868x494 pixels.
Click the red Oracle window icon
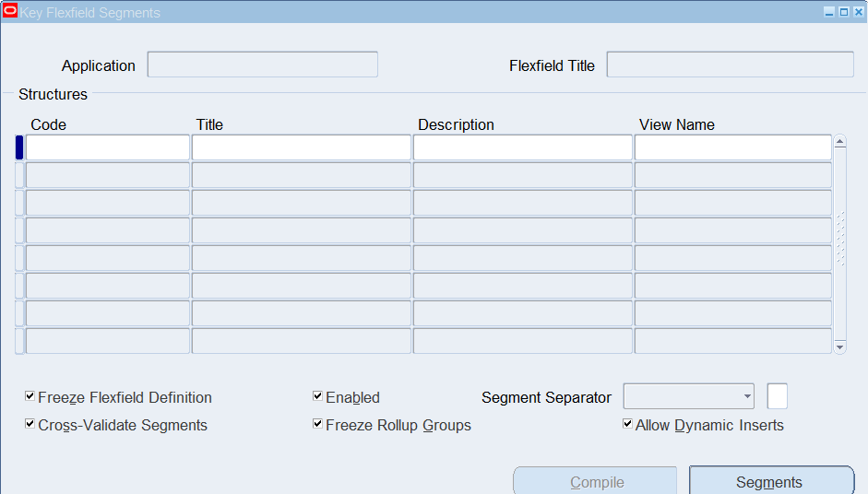pos(10,11)
